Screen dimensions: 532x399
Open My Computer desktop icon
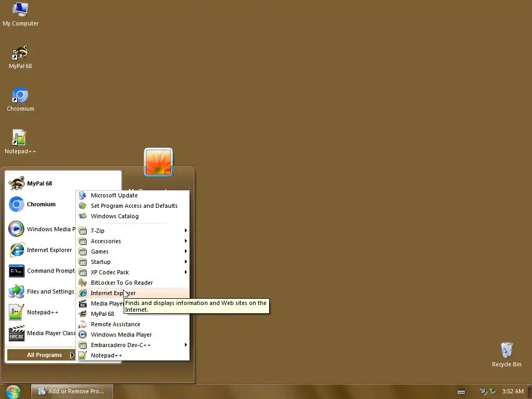coord(20,14)
